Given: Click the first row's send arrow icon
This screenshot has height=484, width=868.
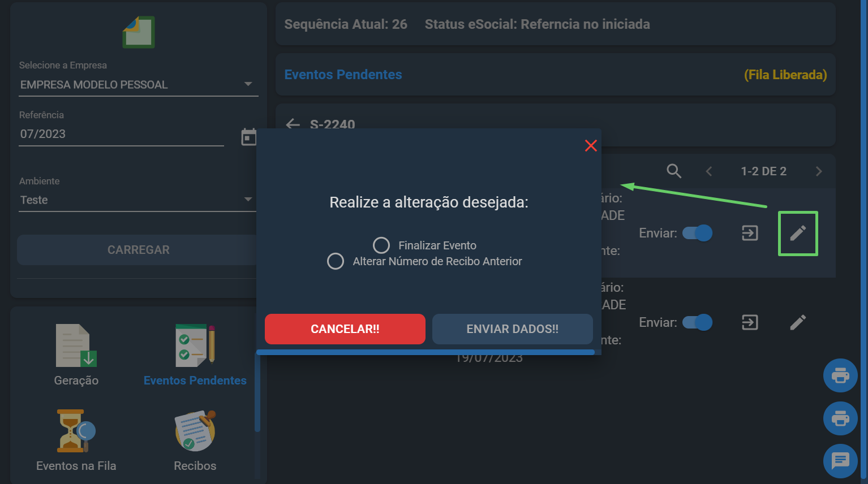Looking at the screenshot, I should (750, 233).
